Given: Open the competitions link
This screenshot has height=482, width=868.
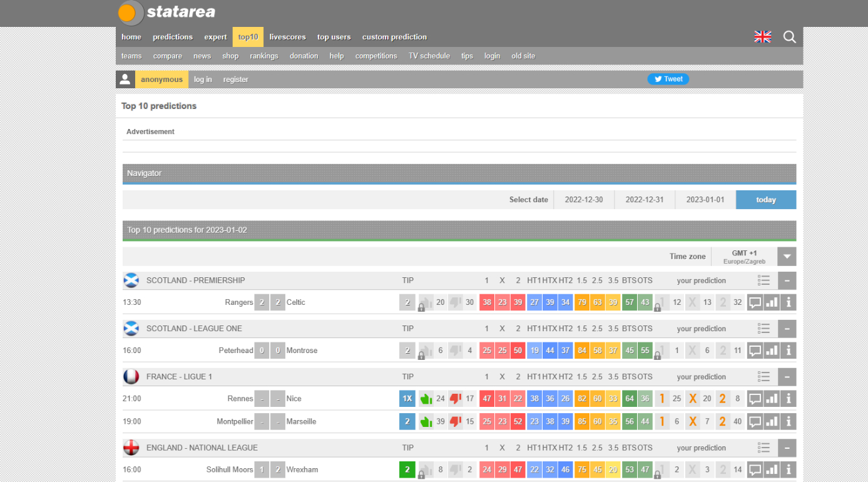Looking at the screenshot, I should pos(376,56).
